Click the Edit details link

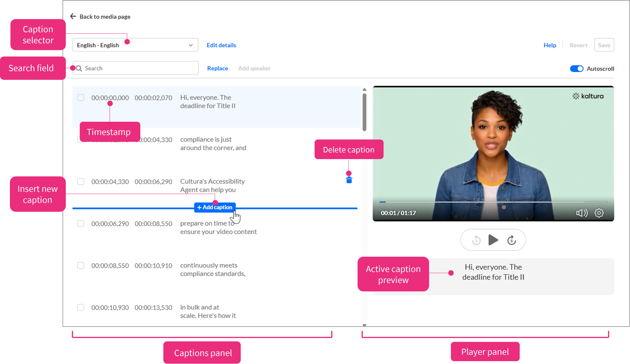tap(221, 45)
